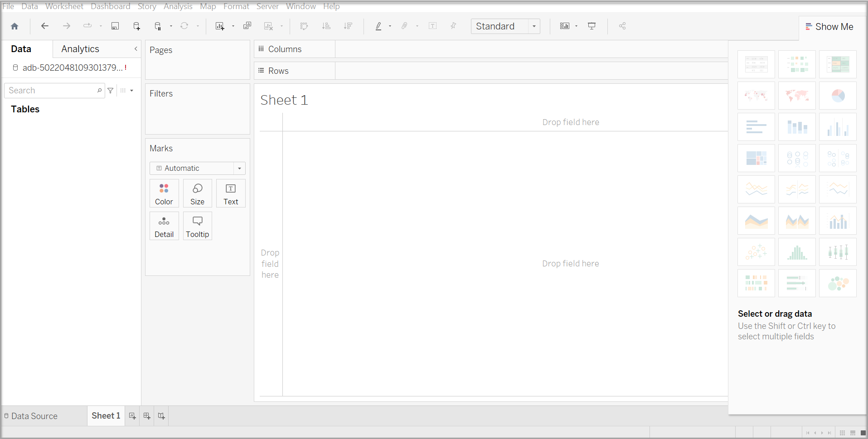868x439 pixels.
Task: Toggle the Show Me panel
Action: pos(829,27)
